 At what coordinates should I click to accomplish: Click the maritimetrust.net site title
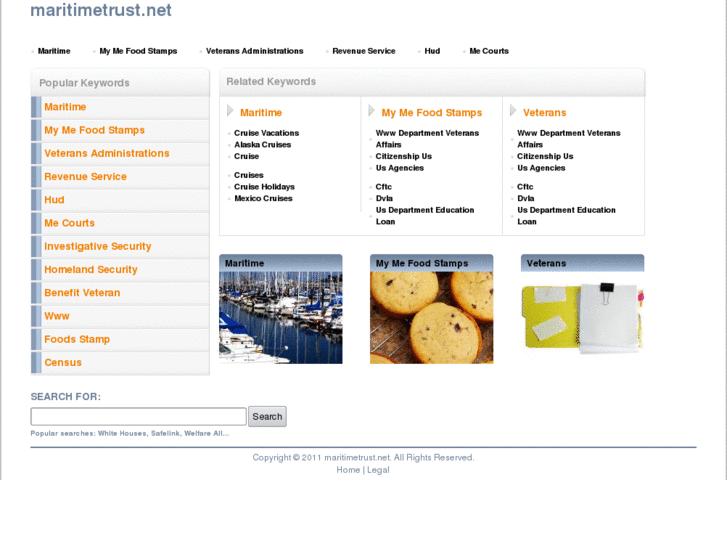[x=101, y=10]
